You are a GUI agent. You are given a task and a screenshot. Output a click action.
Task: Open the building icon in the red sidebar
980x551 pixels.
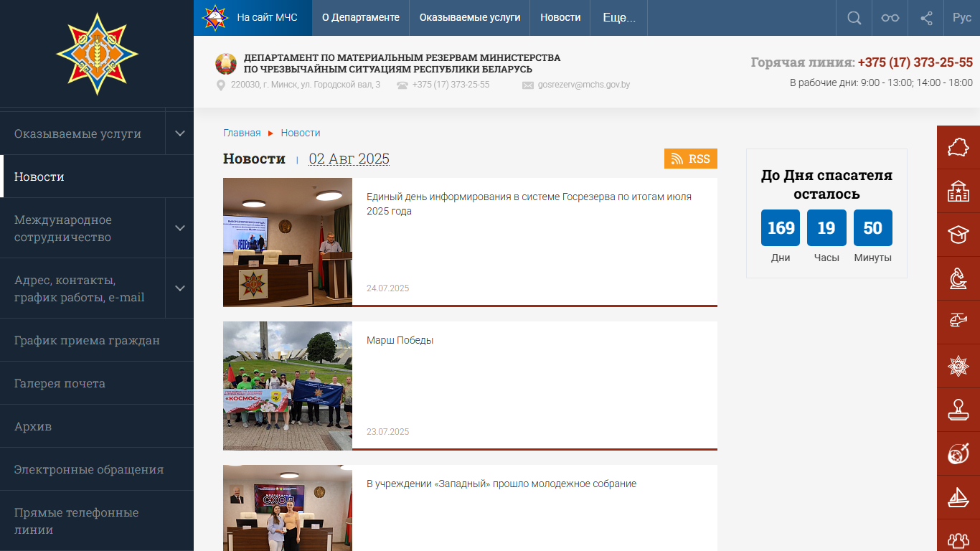click(958, 191)
